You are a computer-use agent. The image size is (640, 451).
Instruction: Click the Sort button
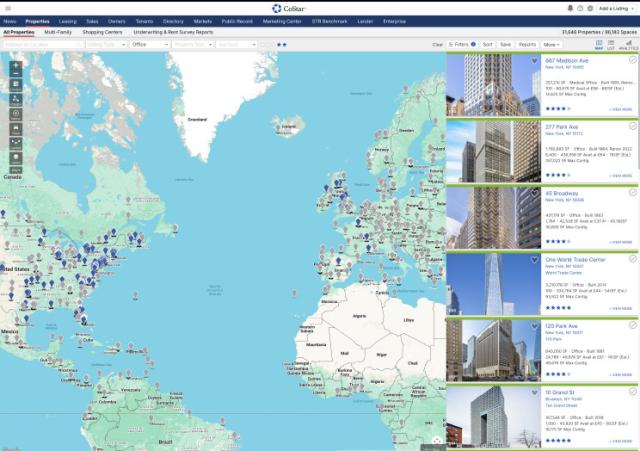[x=488, y=44]
